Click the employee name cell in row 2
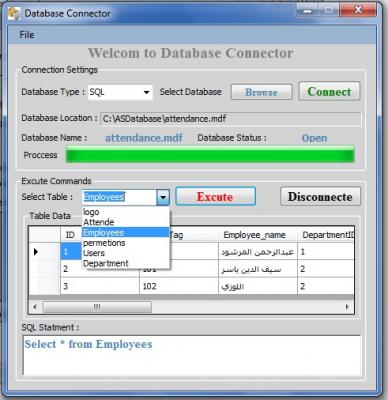 pos(258,269)
